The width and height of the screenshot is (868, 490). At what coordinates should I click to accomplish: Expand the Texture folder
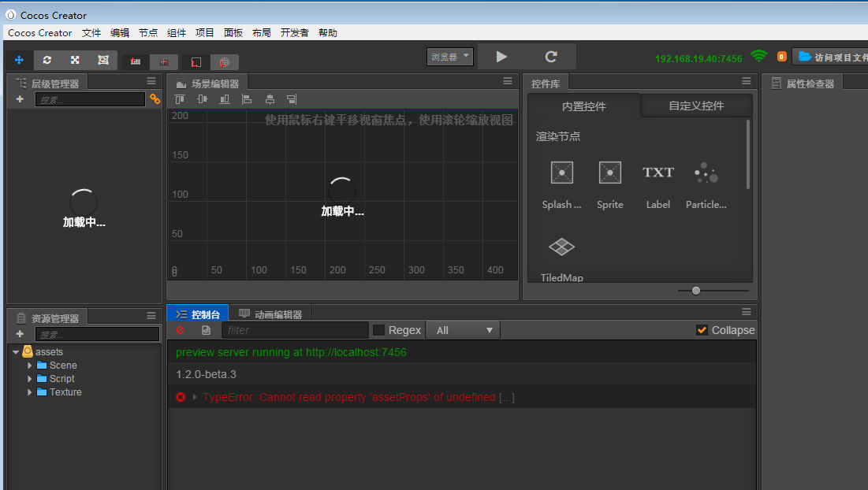pos(29,392)
